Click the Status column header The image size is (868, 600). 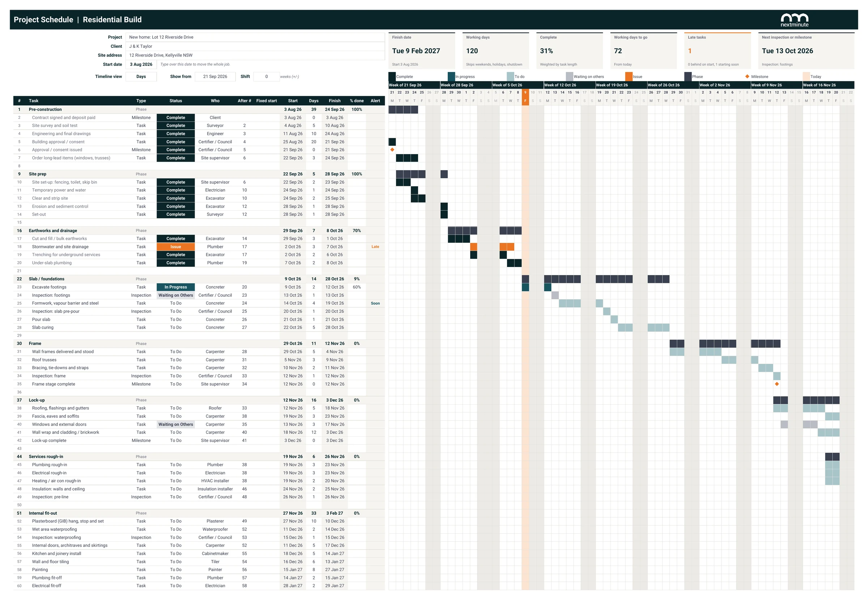point(175,101)
